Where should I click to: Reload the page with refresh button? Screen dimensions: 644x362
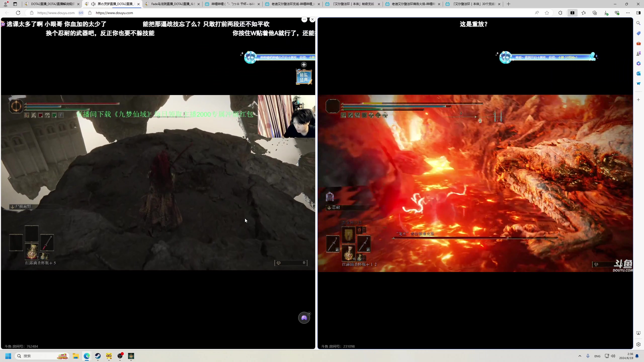point(18,13)
